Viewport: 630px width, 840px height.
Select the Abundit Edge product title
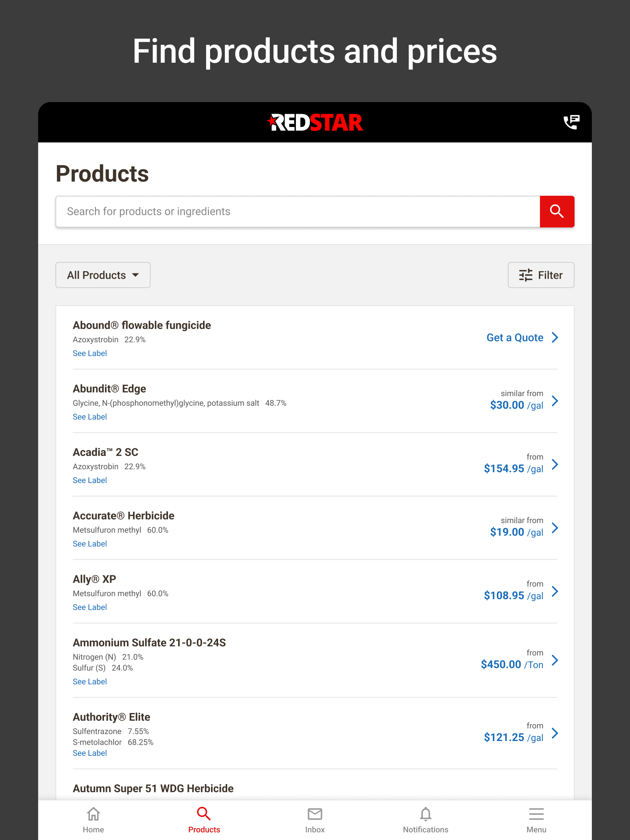(x=110, y=388)
